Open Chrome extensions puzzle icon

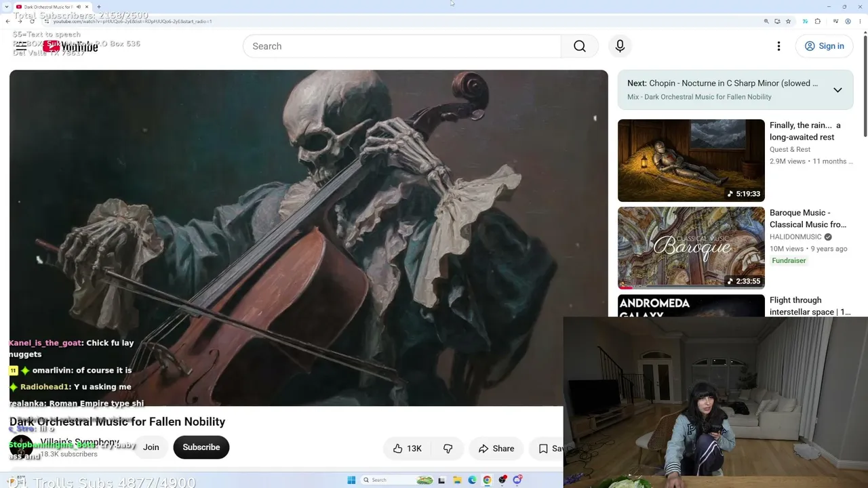point(817,21)
